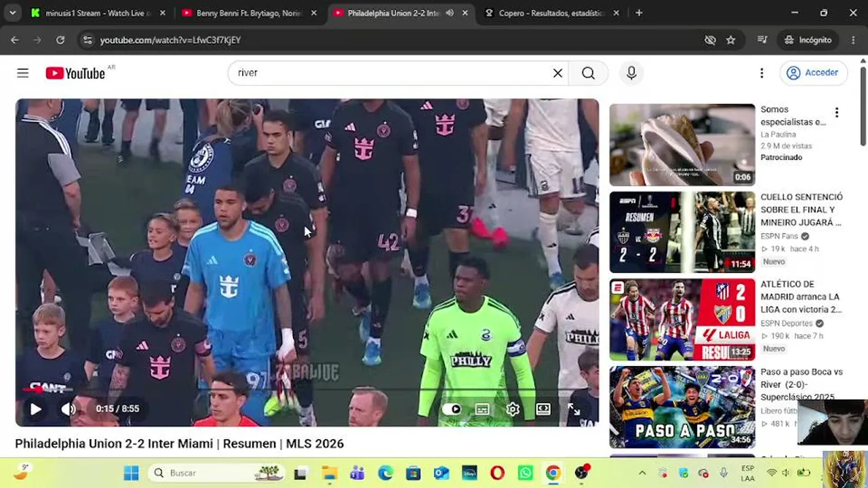Click the youtube.com address bar URL
This screenshot has height=488, width=868.
(x=170, y=40)
